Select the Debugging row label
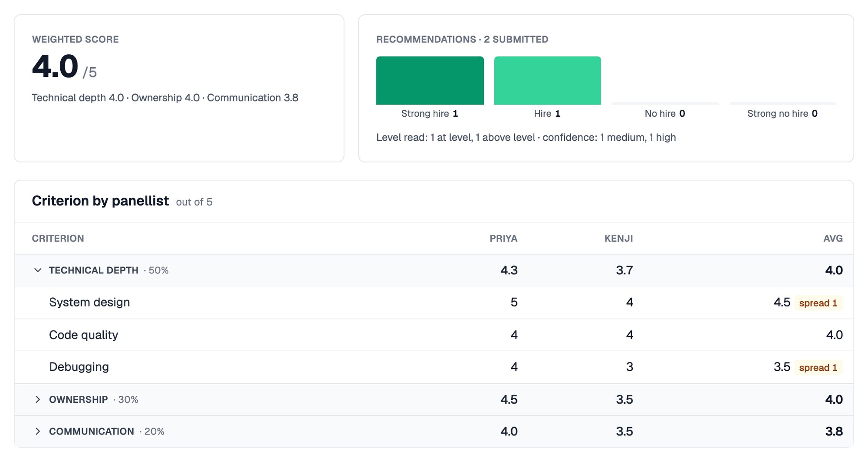The width and height of the screenshot is (868, 461). coord(79,367)
